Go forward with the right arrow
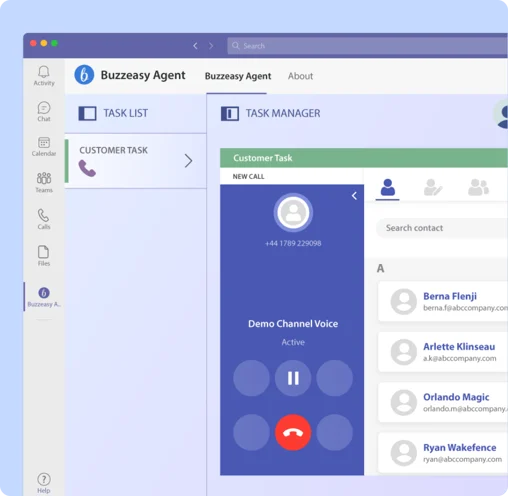Viewport: 508px width, 496px height. (x=211, y=46)
